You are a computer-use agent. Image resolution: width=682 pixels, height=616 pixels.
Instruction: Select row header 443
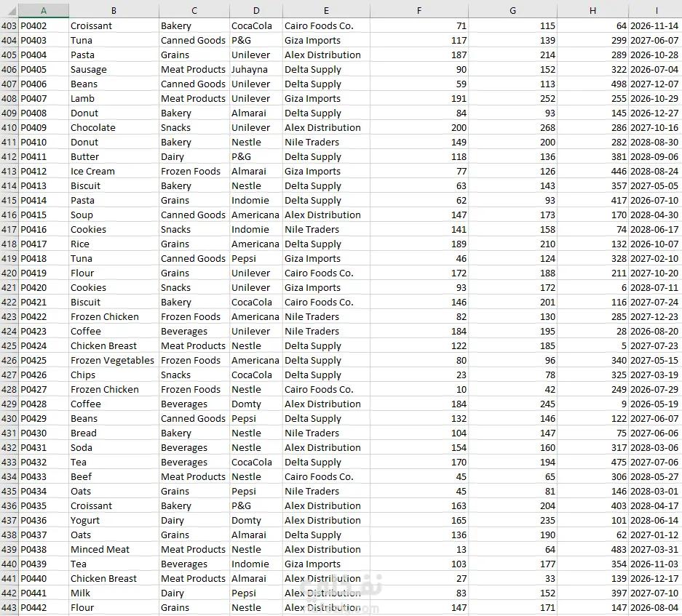[x=9, y=607]
